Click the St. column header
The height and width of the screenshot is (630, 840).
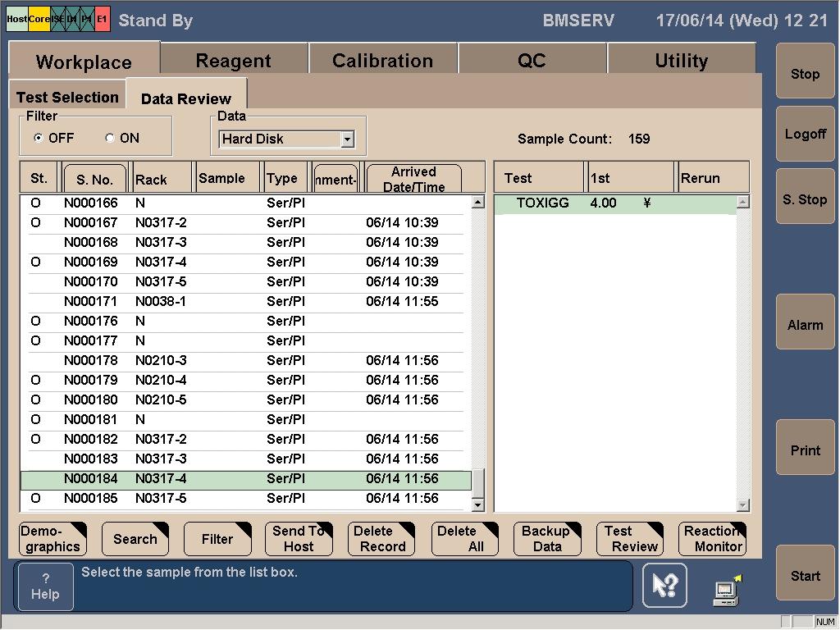click(39, 178)
